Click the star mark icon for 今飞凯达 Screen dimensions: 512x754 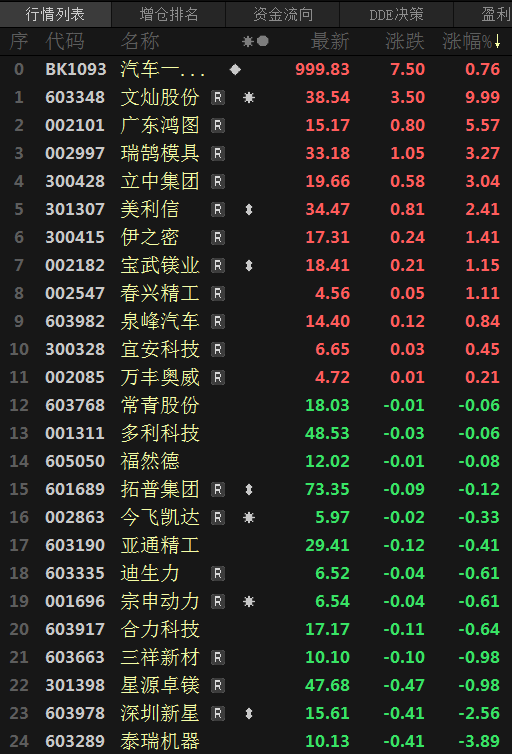pyautogui.click(x=249, y=517)
